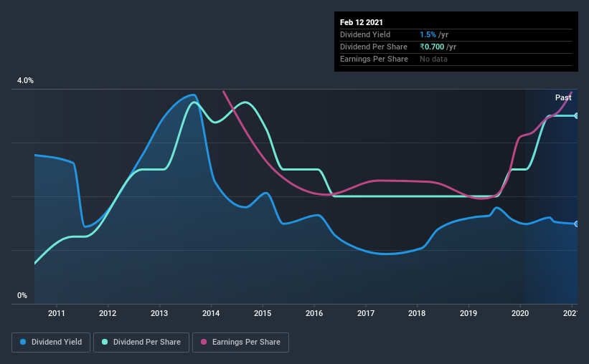Click the 2013 x-axis label

(159, 313)
